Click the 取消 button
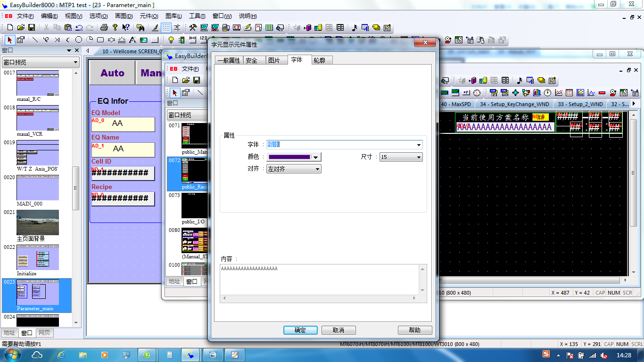The height and width of the screenshot is (362, 644). coord(339,330)
